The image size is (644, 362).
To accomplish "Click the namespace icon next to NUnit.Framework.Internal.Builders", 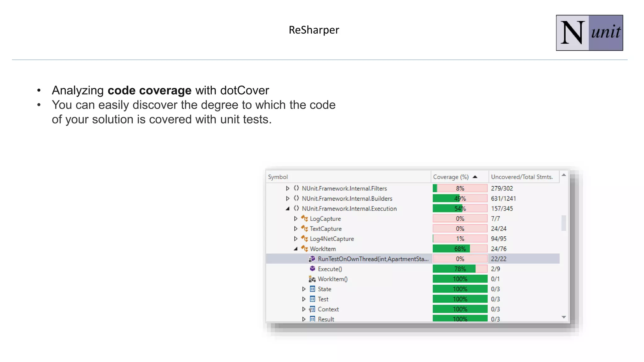I will point(296,198).
